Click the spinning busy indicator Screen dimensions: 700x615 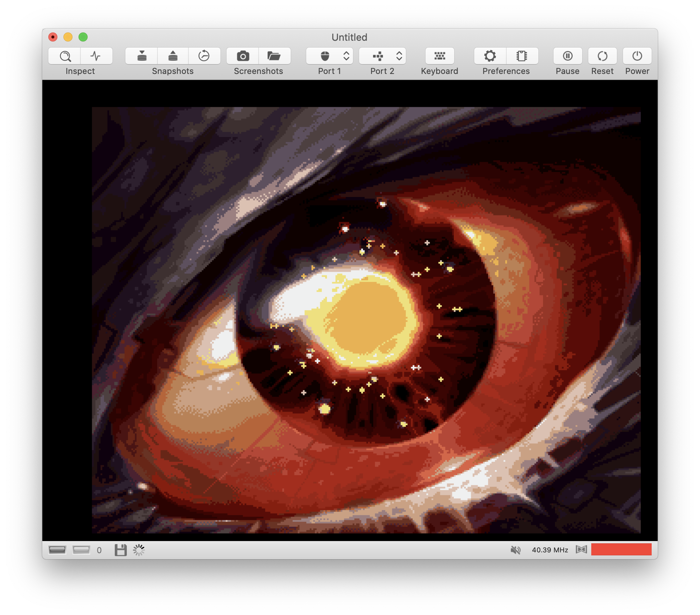[x=139, y=550]
